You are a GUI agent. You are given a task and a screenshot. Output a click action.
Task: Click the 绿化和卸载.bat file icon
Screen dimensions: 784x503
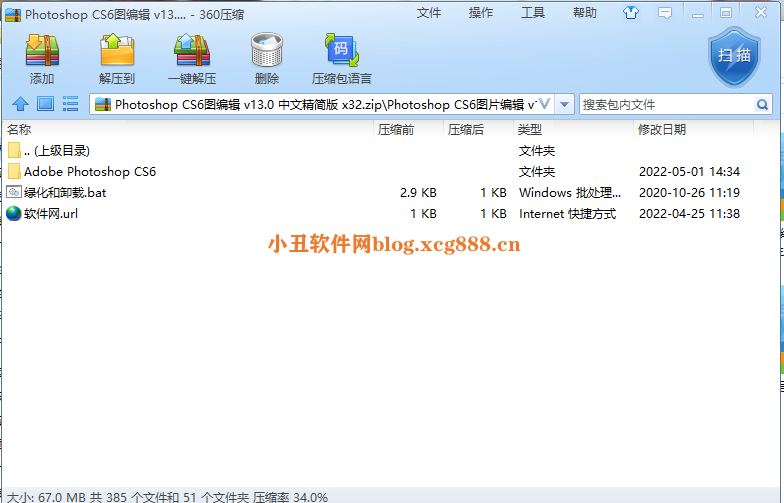[x=14, y=192]
